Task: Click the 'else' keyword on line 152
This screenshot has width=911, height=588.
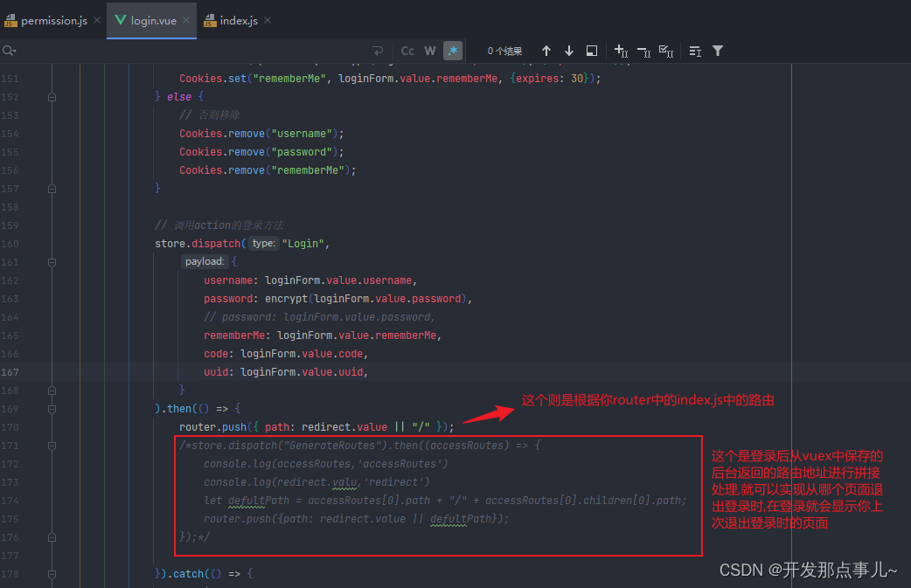Action: 179,97
